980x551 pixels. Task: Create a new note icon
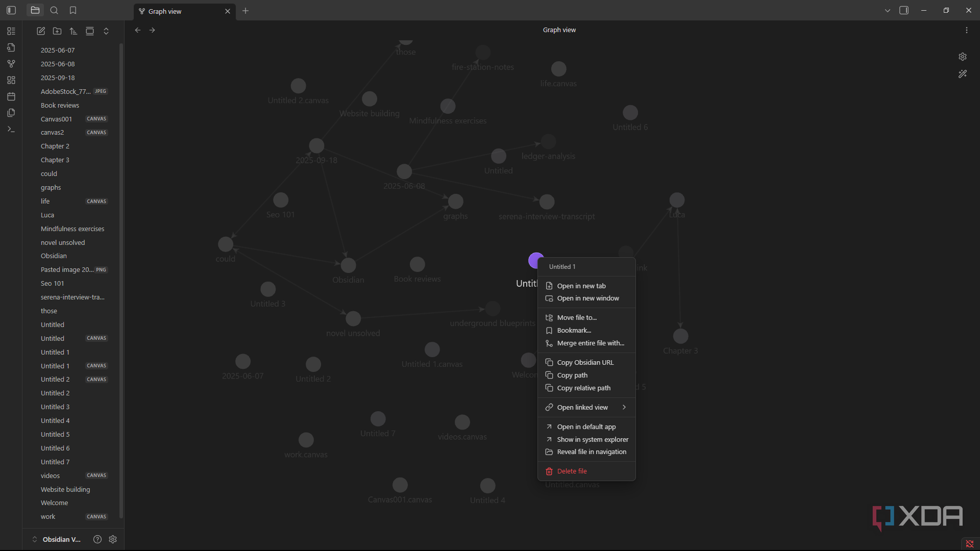41,31
